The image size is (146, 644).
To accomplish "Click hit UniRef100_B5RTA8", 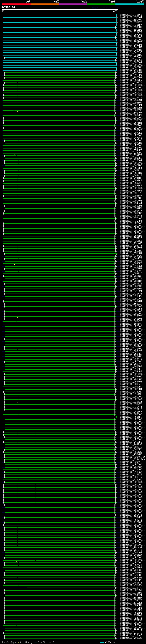I will (131, 125).
